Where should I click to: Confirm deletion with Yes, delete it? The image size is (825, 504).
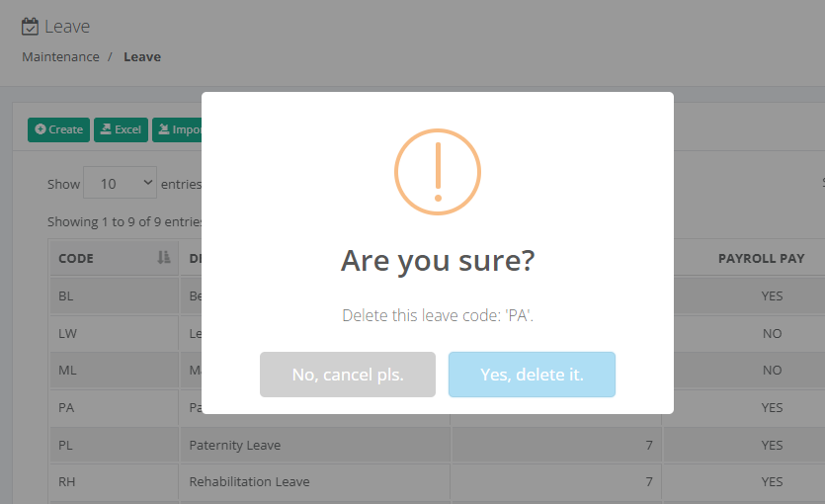point(532,375)
